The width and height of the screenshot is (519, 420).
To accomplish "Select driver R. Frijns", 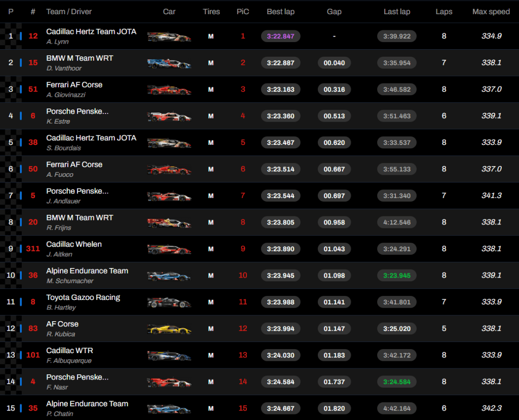I will pyautogui.click(x=59, y=227).
